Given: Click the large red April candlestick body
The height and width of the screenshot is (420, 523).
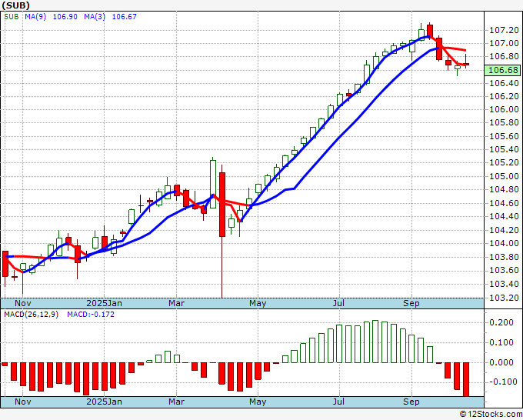Looking at the screenshot, I should pyautogui.click(x=222, y=205).
